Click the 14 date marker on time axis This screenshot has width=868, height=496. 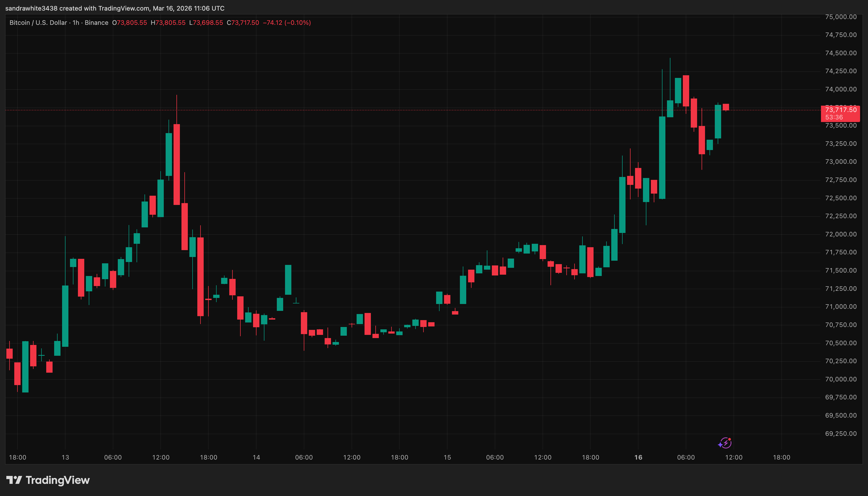(256, 457)
